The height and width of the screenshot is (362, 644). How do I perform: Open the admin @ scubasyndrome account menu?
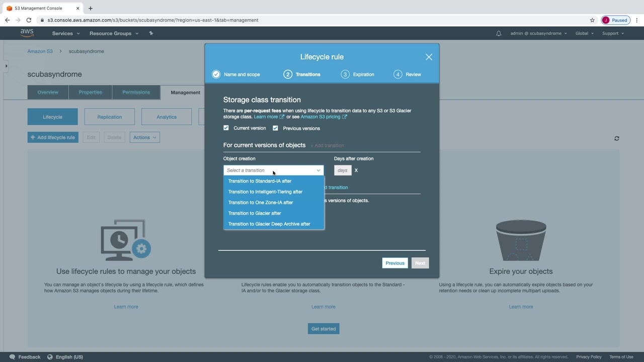[538, 33]
